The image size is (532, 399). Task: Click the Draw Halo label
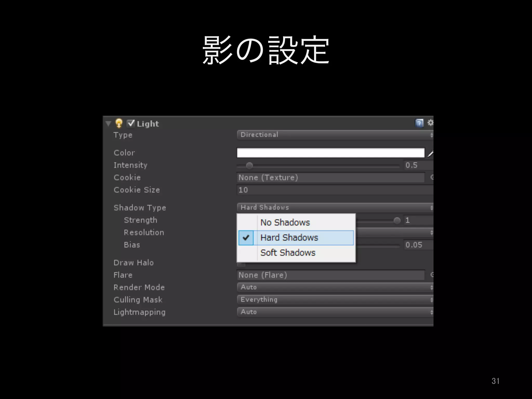(x=134, y=263)
